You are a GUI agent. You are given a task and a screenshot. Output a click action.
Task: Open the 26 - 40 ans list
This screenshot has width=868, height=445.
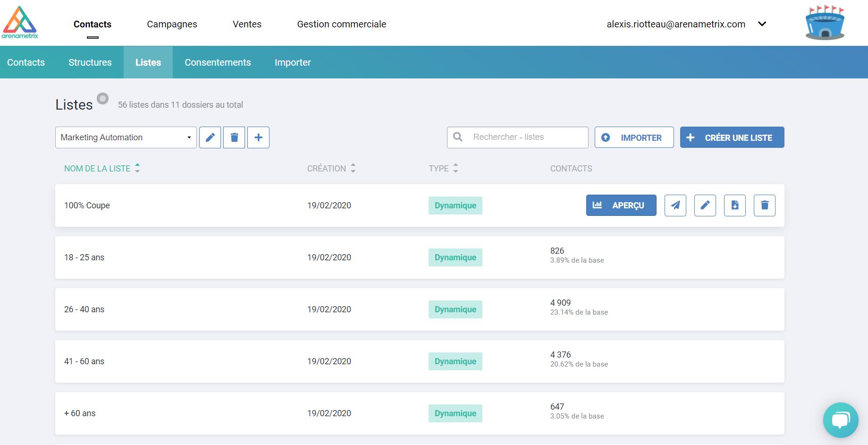point(420,309)
